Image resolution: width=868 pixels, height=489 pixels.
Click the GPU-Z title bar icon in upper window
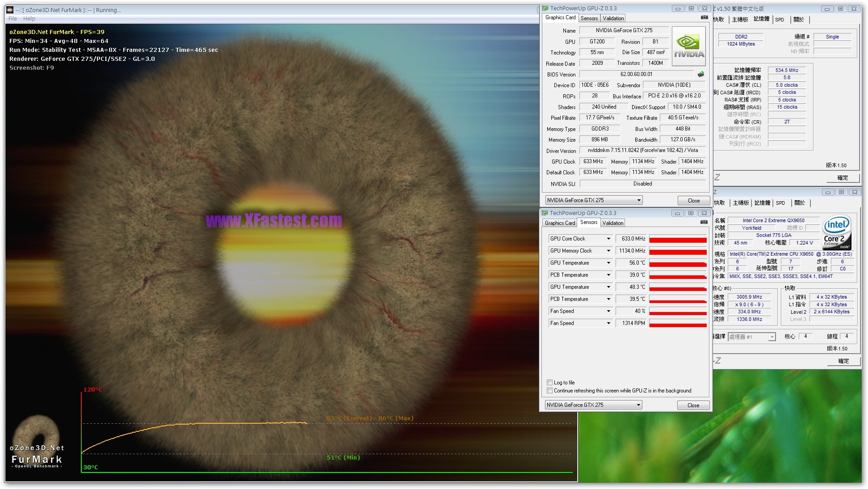pos(545,8)
